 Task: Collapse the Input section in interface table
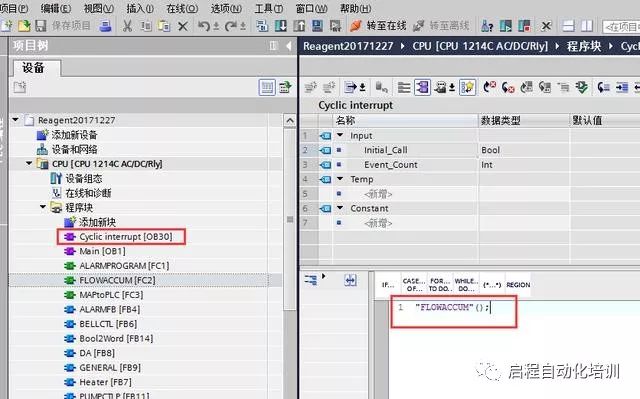coord(340,135)
